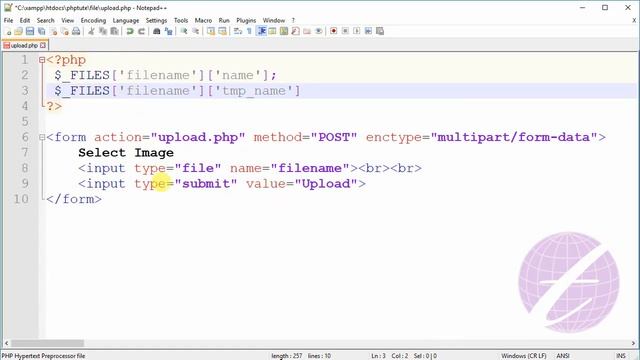Open the Run menu
The height and width of the screenshot is (360, 640).
coord(224,20)
